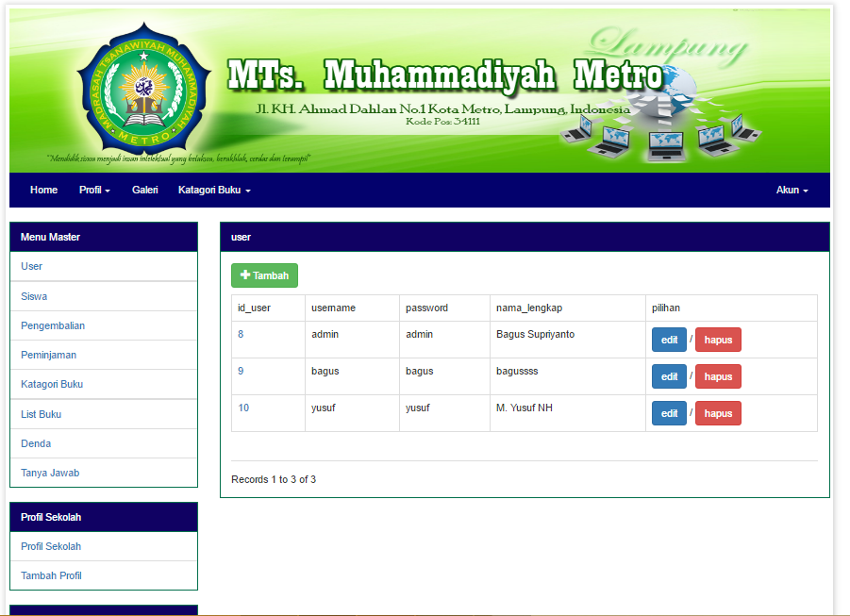The width and height of the screenshot is (850, 616).
Task: Edit the admin user row
Action: pos(669,340)
